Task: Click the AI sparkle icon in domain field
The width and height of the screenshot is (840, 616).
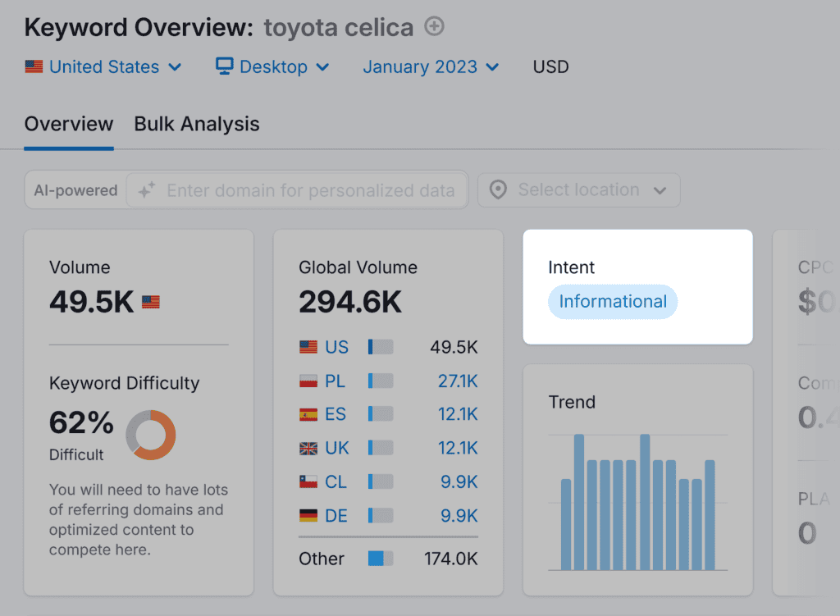Action: coord(146,190)
